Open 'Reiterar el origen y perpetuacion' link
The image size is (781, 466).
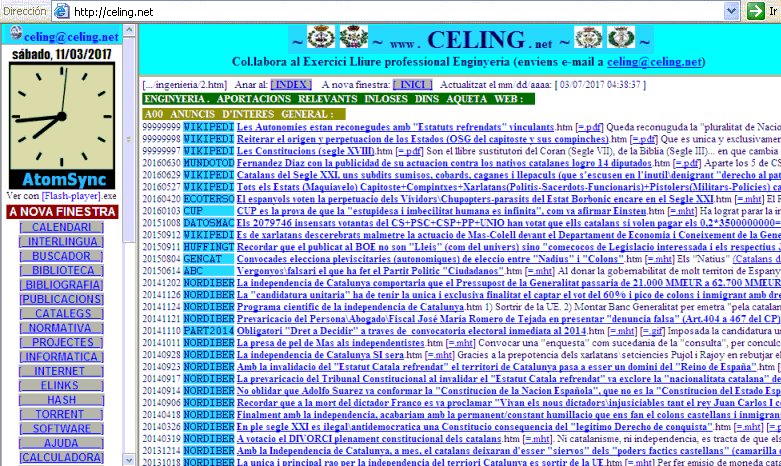click(x=422, y=139)
